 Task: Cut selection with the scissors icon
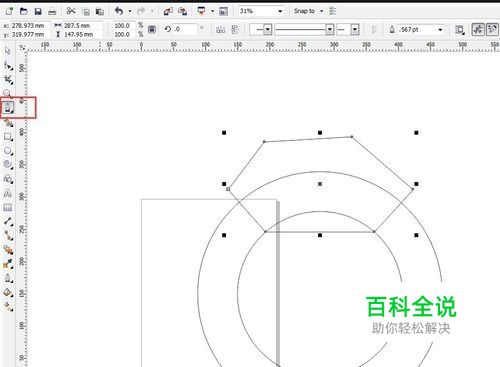(x=71, y=11)
